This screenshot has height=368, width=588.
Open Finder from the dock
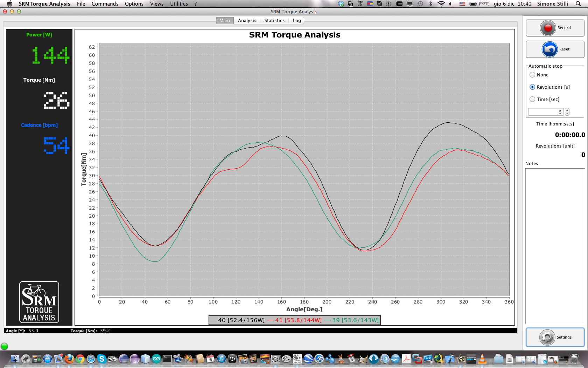[x=15, y=359]
